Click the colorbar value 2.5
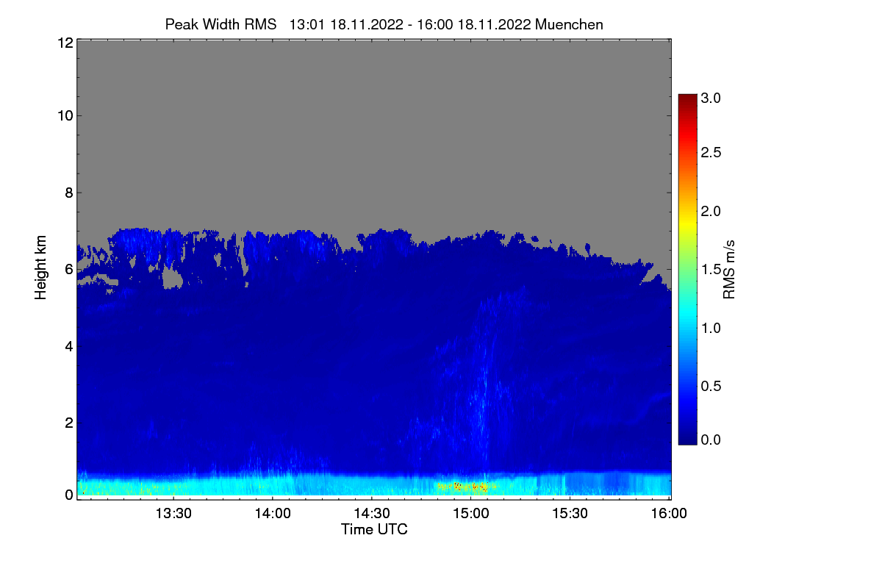Screen dimensions: 882x588 (711, 152)
